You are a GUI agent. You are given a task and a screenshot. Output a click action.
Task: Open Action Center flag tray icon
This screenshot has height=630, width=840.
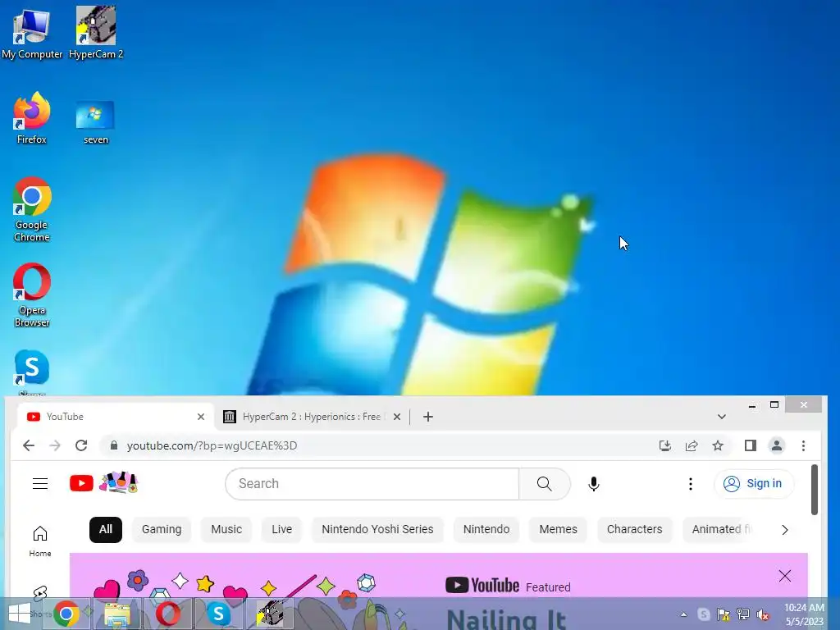click(x=724, y=614)
